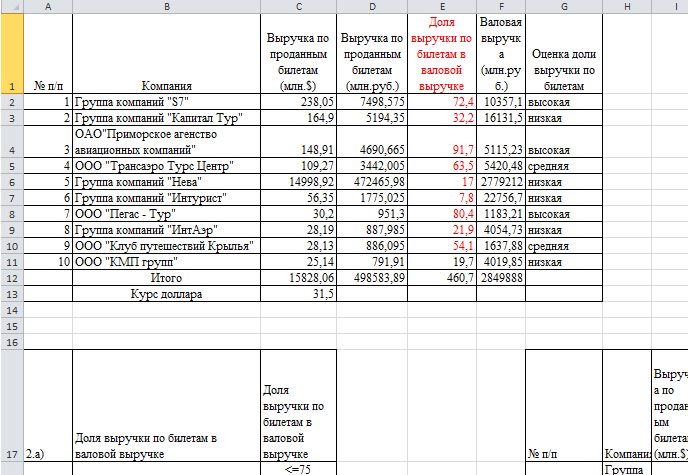The width and height of the screenshot is (688, 475).
Task: Select column G header
Action: (564, 6)
